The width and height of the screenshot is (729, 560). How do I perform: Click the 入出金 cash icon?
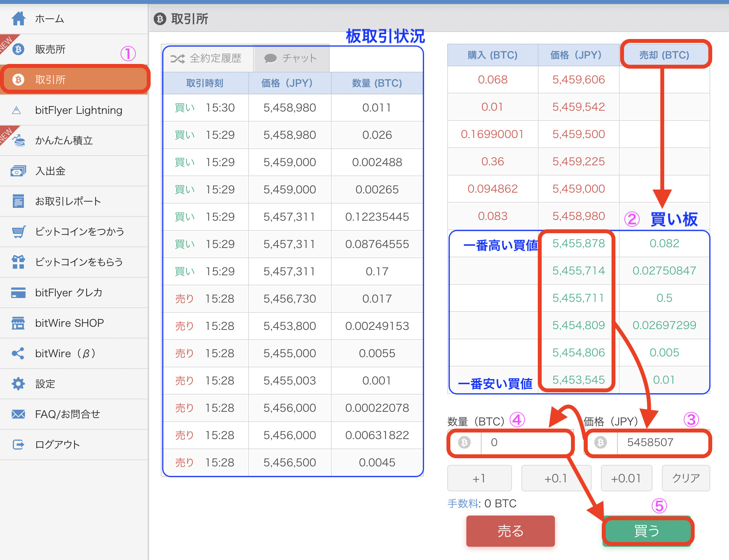tap(18, 171)
